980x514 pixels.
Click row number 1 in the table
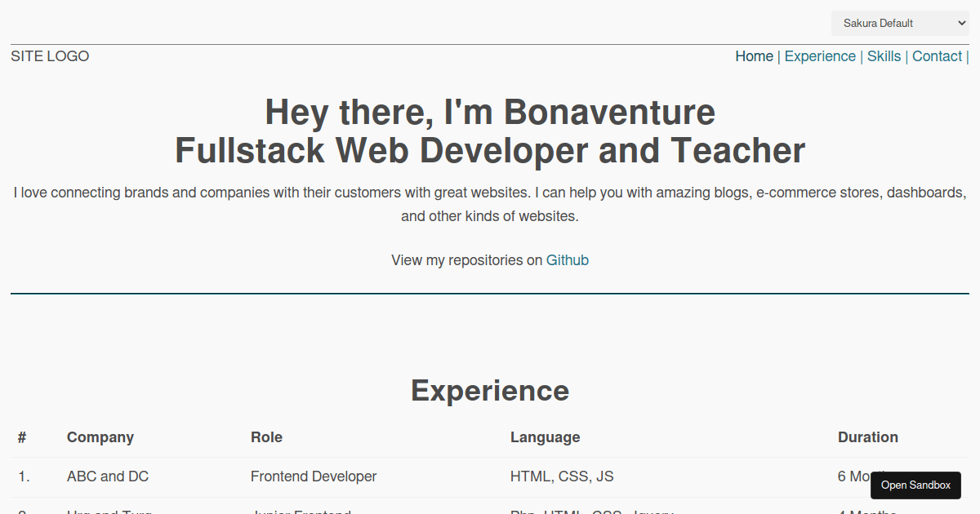(x=23, y=476)
